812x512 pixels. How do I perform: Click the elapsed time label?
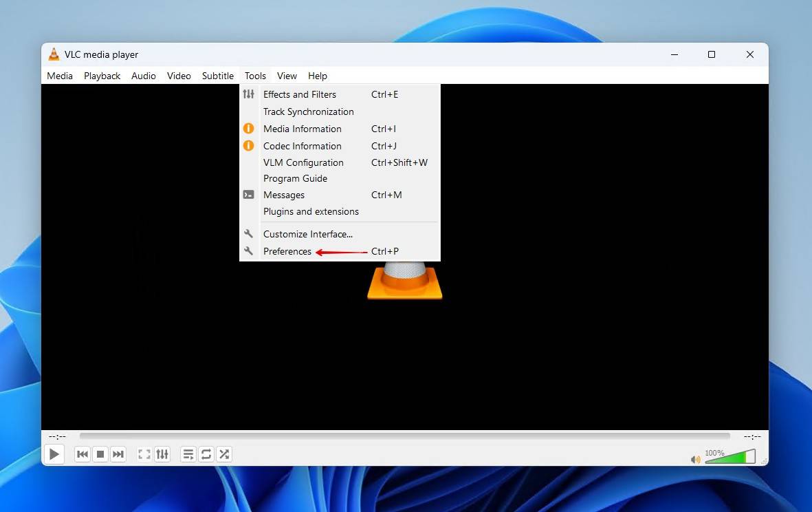pos(58,436)
